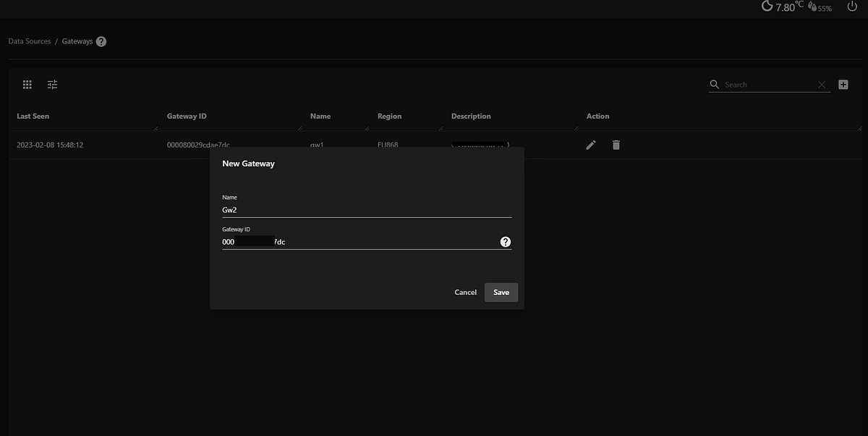The height and width of the screenshot is (436, 868).
Task: Click the power/logout icon top right
Action: [851, 7]
